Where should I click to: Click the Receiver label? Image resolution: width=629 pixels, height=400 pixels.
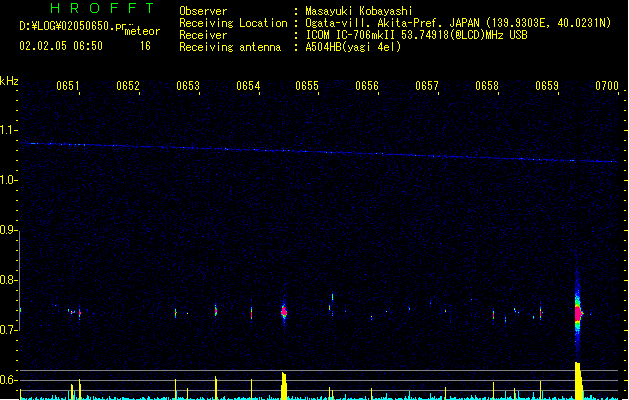tap(203, 35)
